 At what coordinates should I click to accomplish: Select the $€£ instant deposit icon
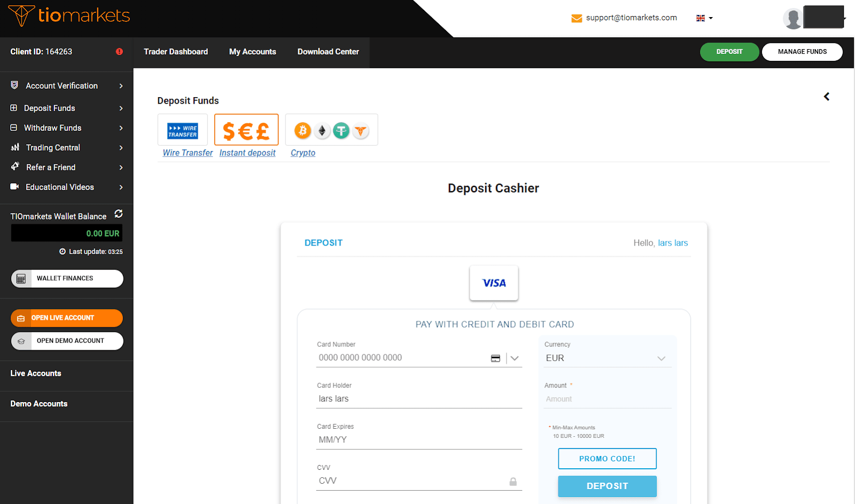(246, 130)
